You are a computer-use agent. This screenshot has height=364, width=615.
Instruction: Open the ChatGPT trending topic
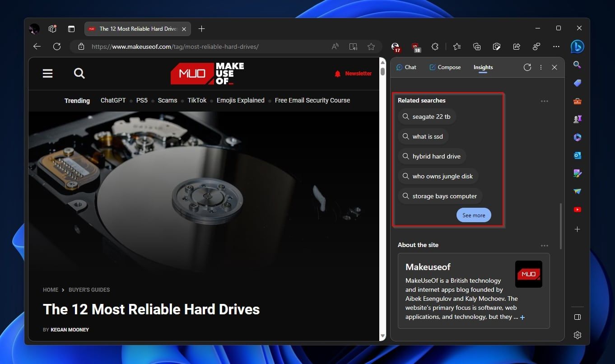pos(113,100)
